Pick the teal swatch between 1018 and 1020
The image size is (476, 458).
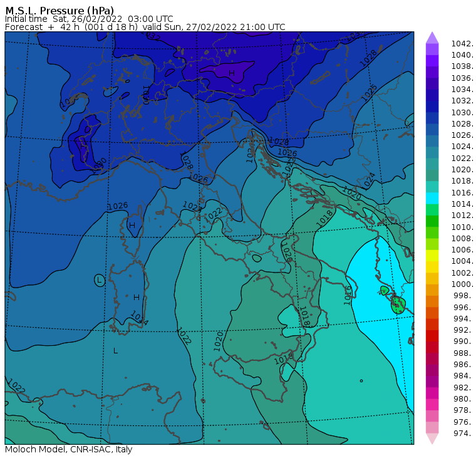(x=432, y=175)
